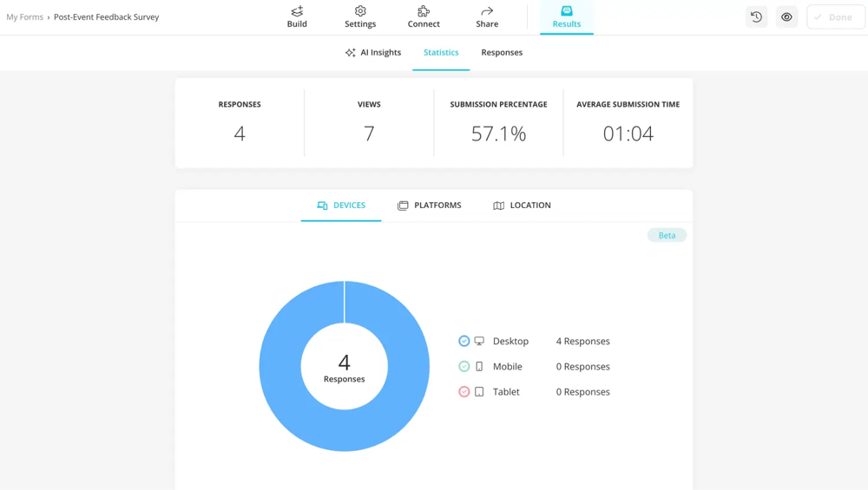
Task: Toggle the Desktop legend checkbox
Action: [464, 342]
